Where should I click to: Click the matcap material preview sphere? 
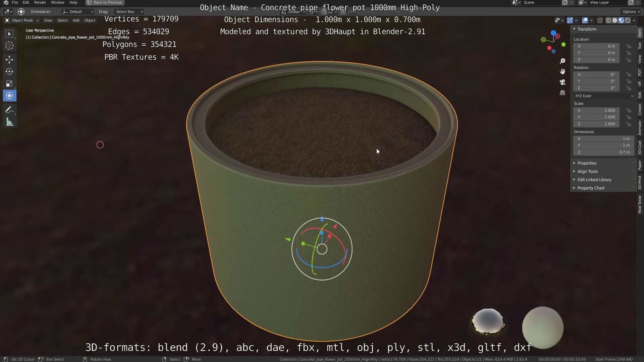point(543,327)
